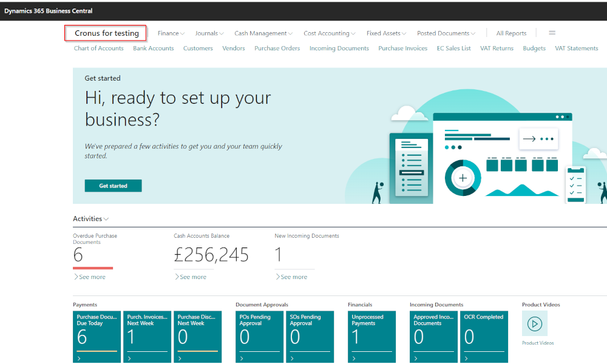See more under Cash Accounts Balance
Viewport: 607px width, 364px height.
click(x=190, y=277)
